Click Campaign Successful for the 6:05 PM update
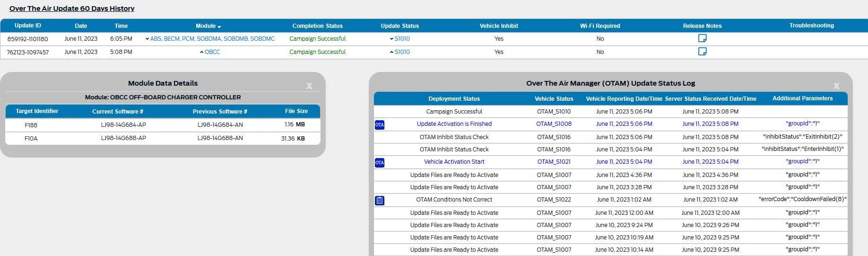The image size is (868, 256). (317, 39)
